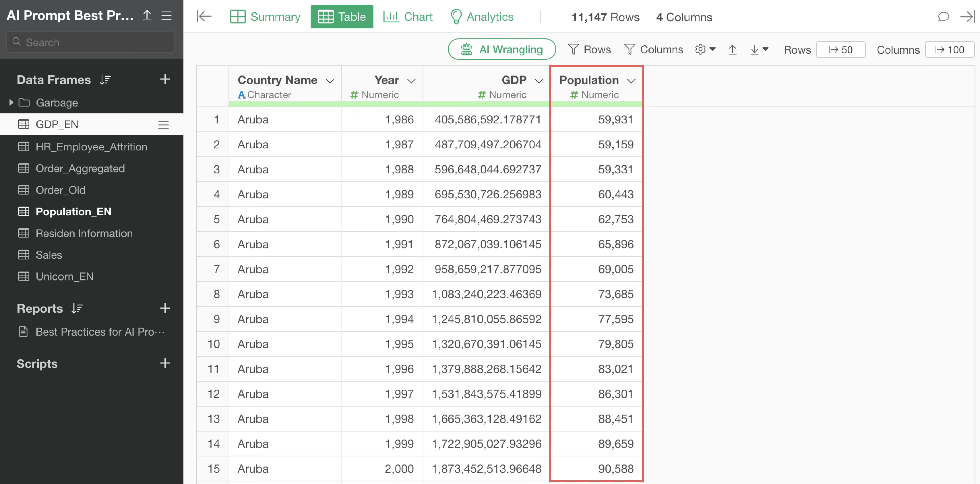The width and height of the screenshot is (980, 484).
Task: Switch to the Summary tab
Action: (265, 17)
